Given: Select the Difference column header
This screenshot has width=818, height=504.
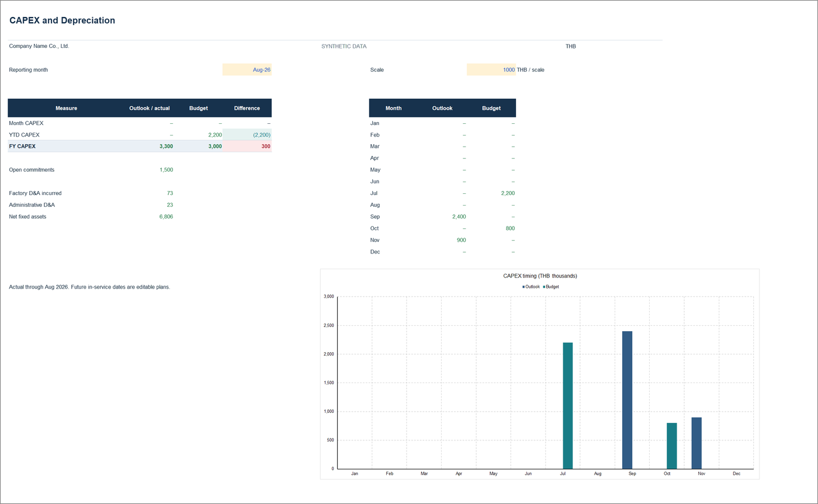Looking at the screenshot, I should [247, 108].
